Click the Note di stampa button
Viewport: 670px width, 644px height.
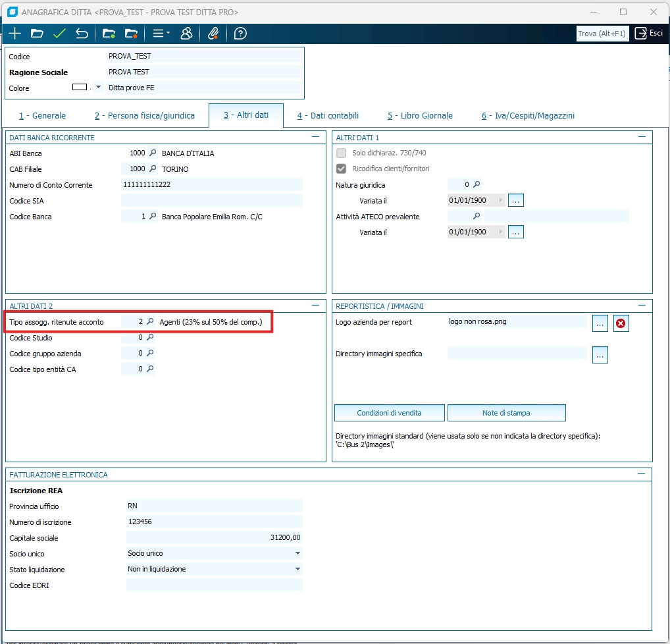[x=506, y=413]
